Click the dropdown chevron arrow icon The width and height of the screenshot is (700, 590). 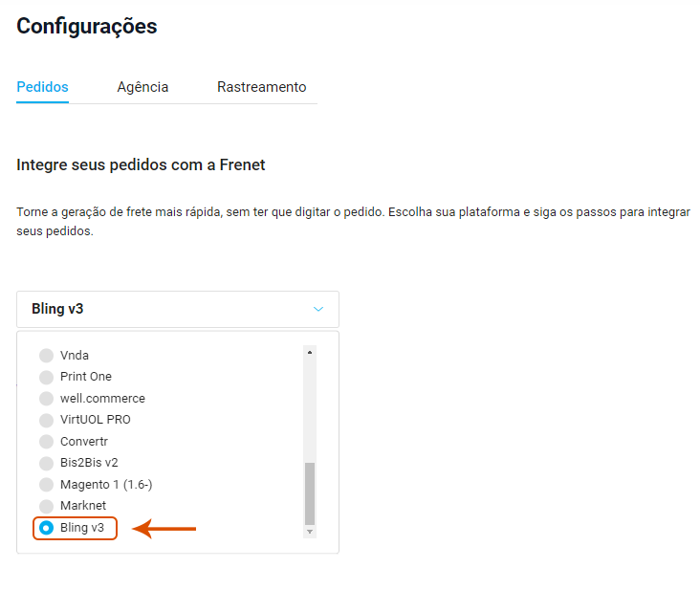(318, 309)
